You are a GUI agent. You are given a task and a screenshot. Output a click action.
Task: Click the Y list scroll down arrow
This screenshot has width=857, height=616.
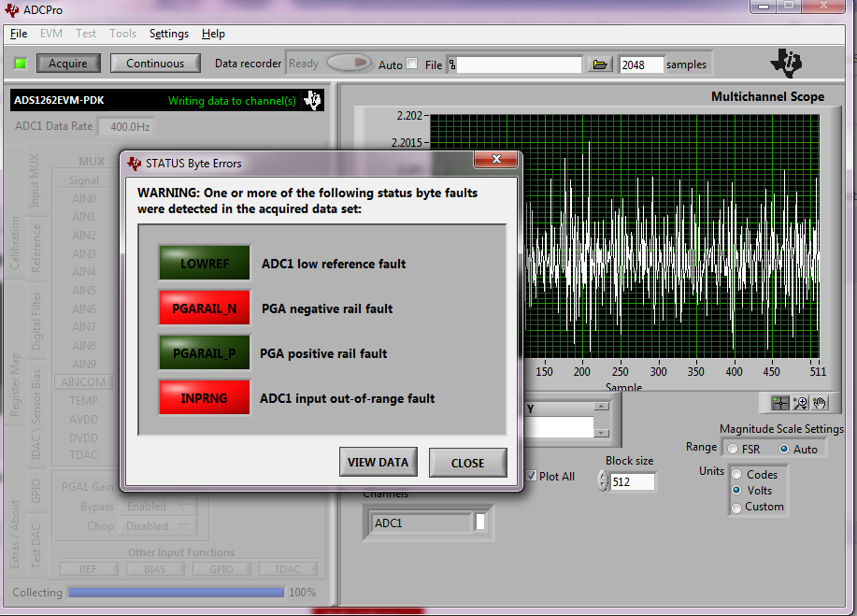(x=601, y=434)
